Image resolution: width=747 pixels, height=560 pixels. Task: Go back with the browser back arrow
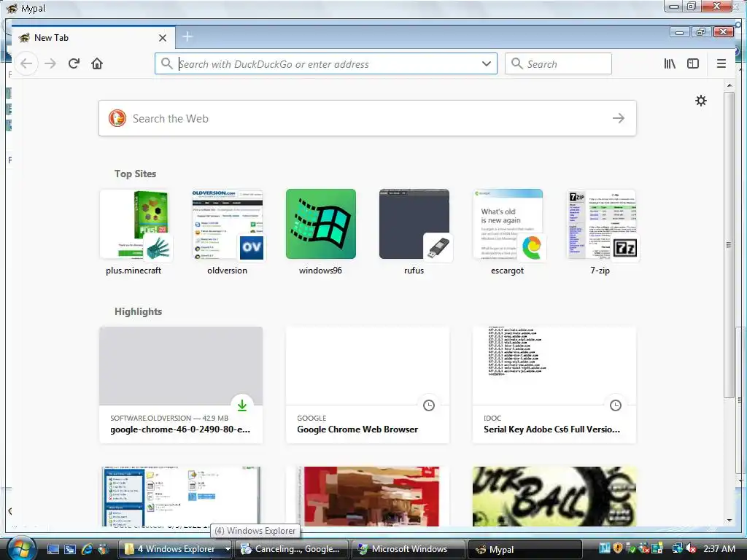click(26, 63)
